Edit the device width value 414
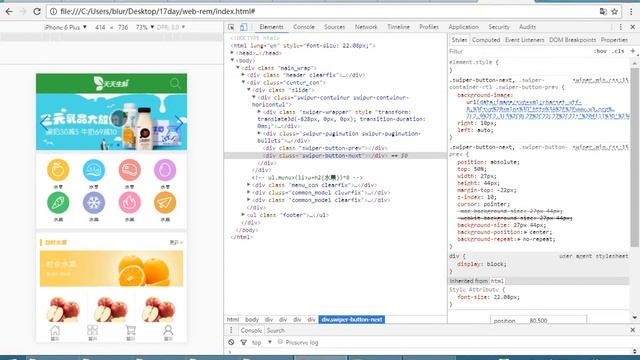The height and width of the screenshot is (360, 640). click(100, 27)
